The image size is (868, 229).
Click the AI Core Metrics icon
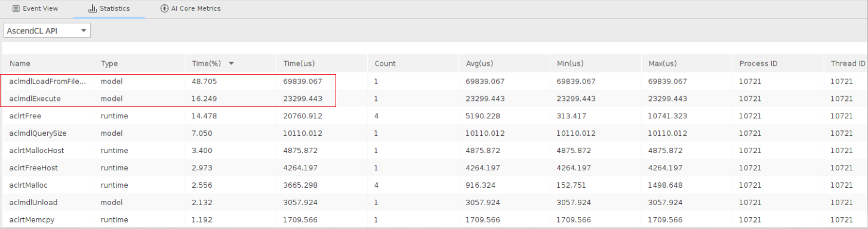(164, 9)
